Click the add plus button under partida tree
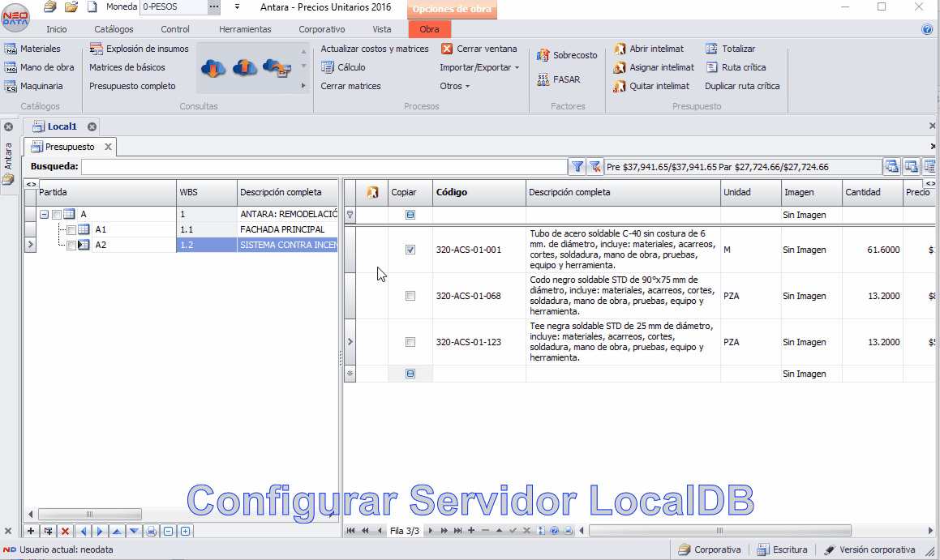 point(31,531)
